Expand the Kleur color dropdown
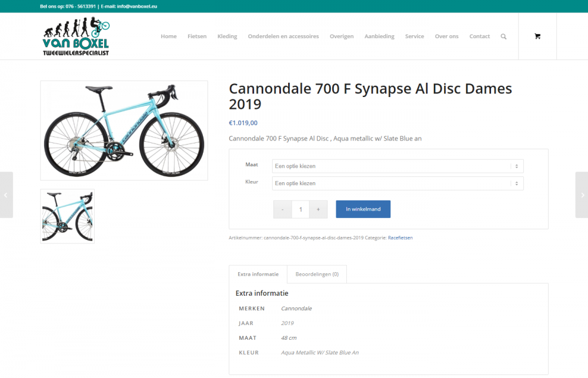 398,183
